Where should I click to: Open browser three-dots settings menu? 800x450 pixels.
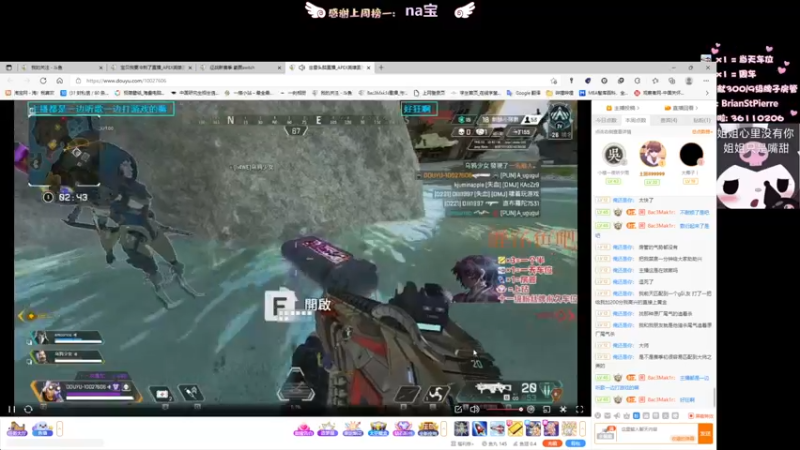[706, 81]
